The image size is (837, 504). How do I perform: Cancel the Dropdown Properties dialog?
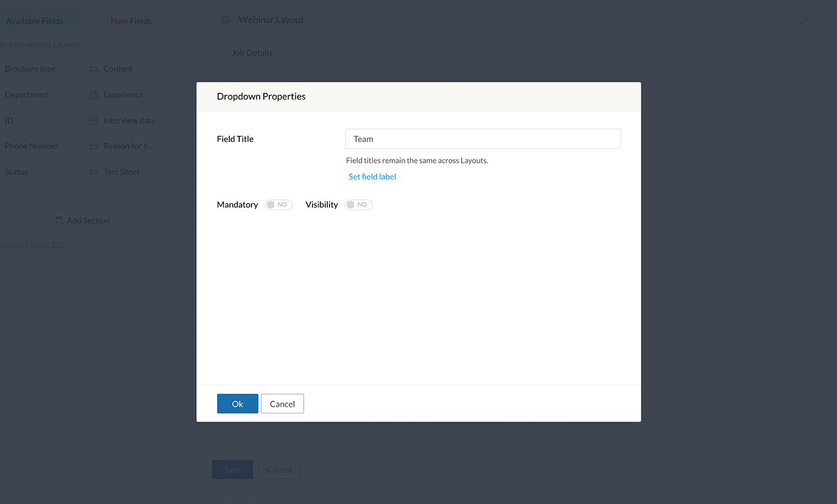[282, 404]
